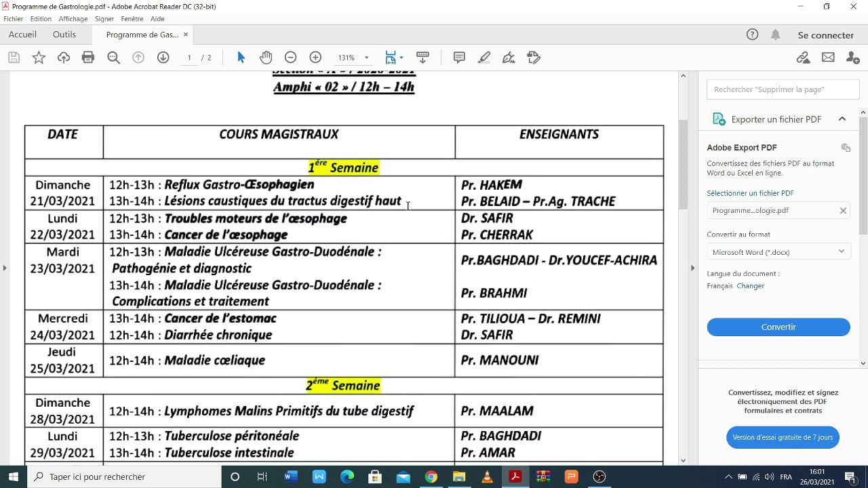Send file by email envelope icon
Viewport: 868px width, 488px height.
[x=828, y=58]
